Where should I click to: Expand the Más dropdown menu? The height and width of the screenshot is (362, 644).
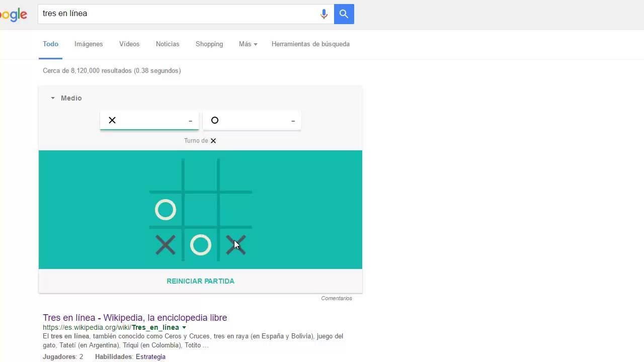(248, 44)
